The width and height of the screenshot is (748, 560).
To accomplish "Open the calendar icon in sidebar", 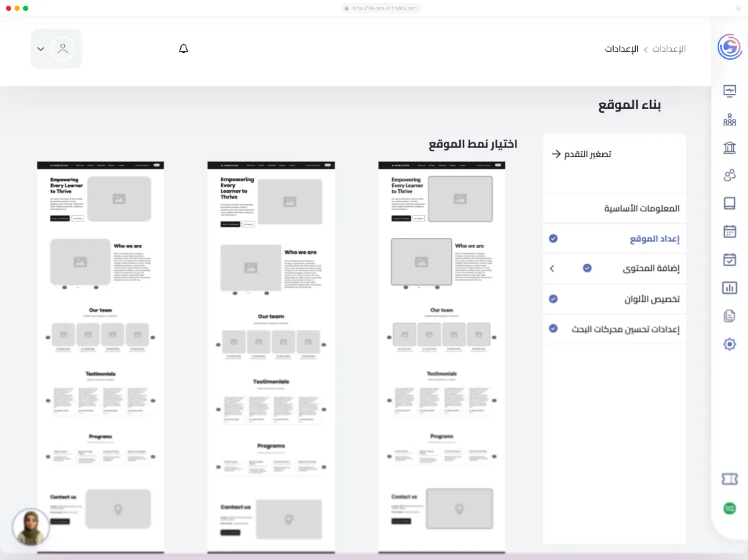I will pyautogui.click(x=729, y=231).
